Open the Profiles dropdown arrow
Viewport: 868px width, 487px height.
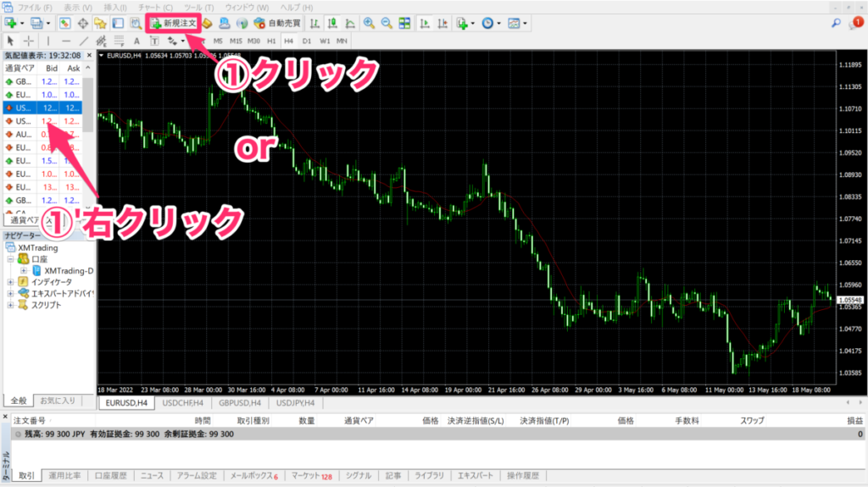pyautogui.click(x=47, y=23)
